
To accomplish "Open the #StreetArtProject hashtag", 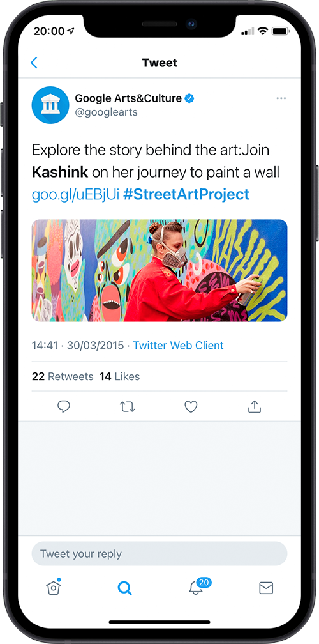I will tap(186, 194).
